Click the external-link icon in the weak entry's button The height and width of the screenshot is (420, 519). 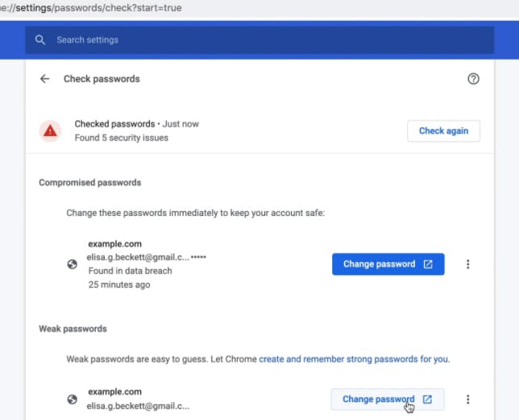[x=428, y=399]
